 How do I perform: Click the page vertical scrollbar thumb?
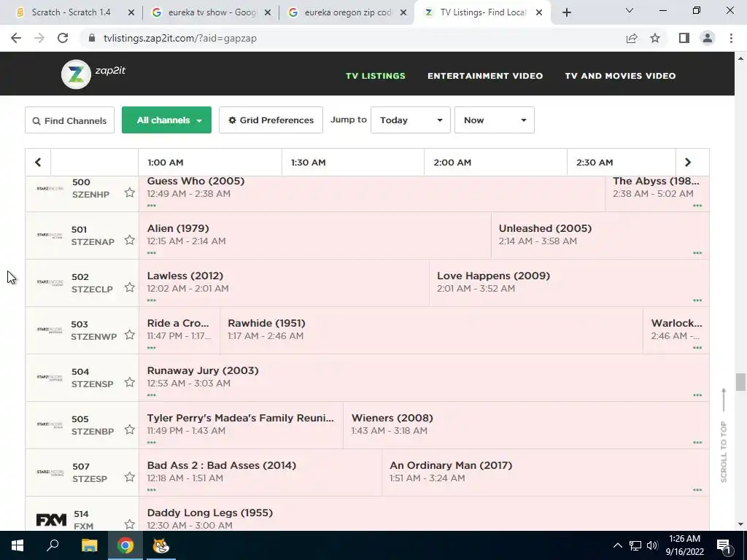[740, 382]
